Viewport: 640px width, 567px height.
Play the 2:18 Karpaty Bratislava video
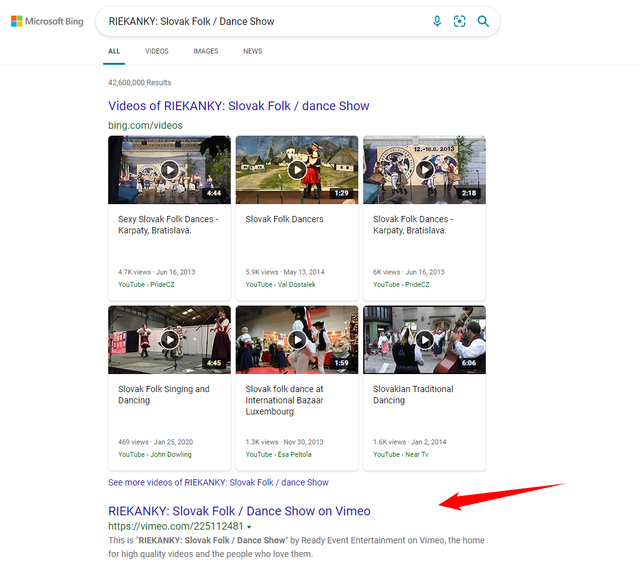pyautogui.click(x=424, y=170)
